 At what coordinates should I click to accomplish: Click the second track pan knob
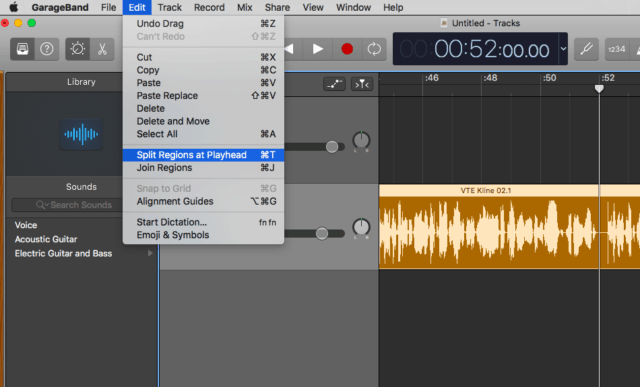pyautogui.click(x=361, y=227)
